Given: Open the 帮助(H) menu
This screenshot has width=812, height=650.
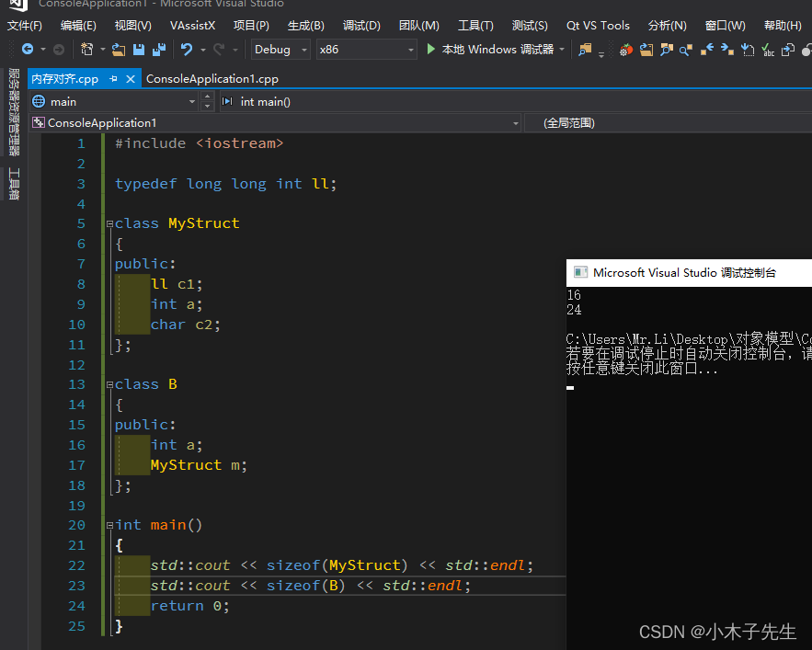Looking at the screenshot, I should point(783,26).
